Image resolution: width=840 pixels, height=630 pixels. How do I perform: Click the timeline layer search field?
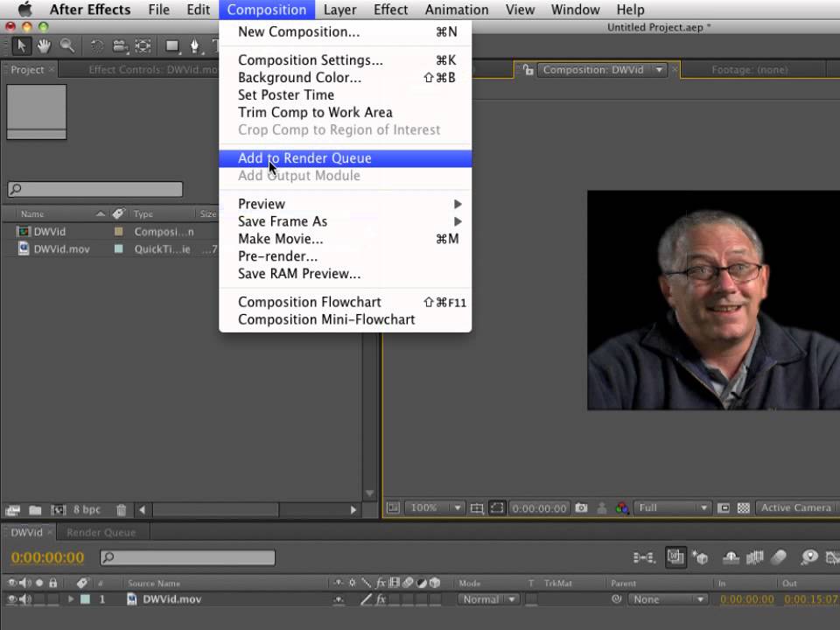click(x=187, y=557)
